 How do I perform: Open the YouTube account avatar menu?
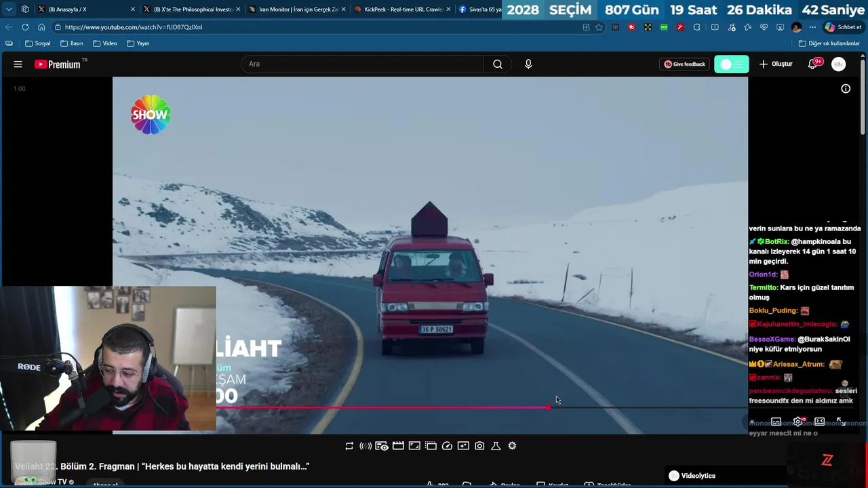pyautogui.click(x=839, y=64)
